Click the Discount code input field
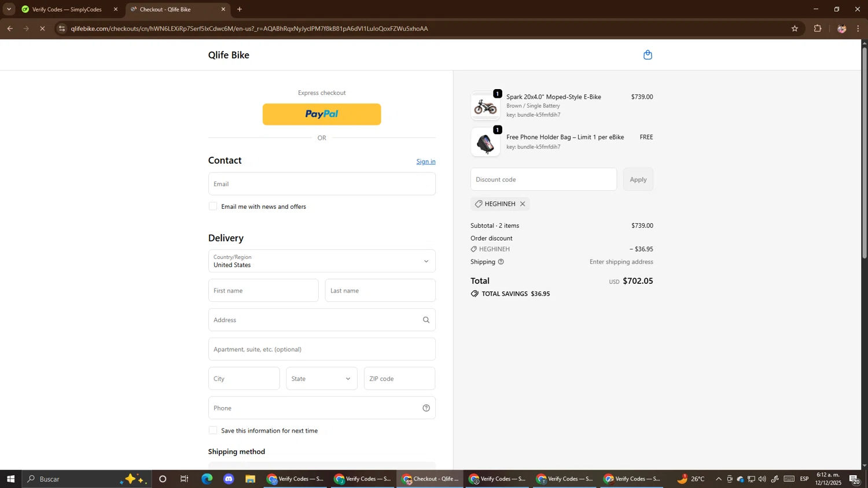 pyautogui.click(x=543, y=179)
